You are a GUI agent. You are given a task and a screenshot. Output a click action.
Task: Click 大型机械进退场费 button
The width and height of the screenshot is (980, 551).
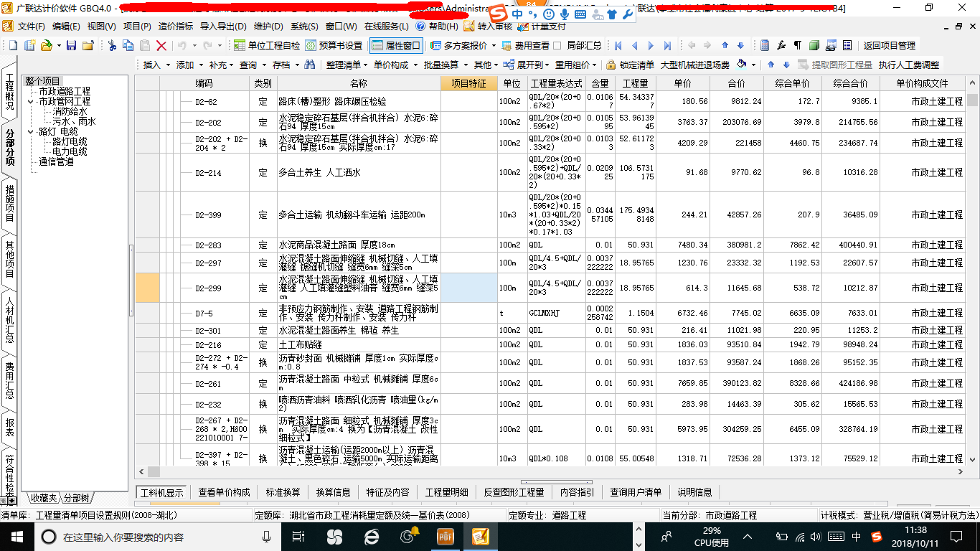tap(694, 65)
